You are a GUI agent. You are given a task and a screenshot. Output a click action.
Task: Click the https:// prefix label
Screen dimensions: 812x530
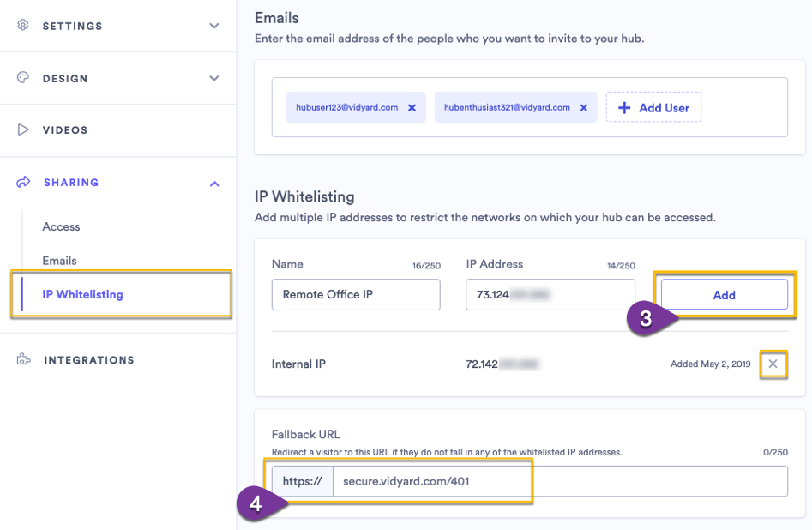[303, 481]
